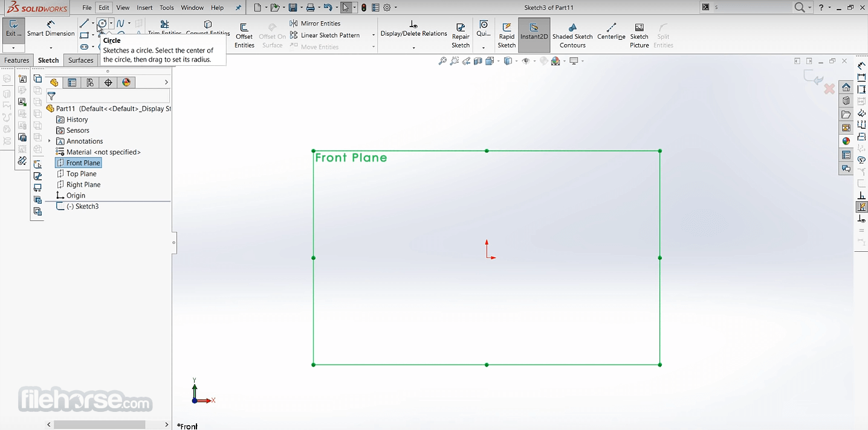This screenshot has height=430, width=868.
Task: Click the Rebuild traffic light icon
Action: coord(364,8)
